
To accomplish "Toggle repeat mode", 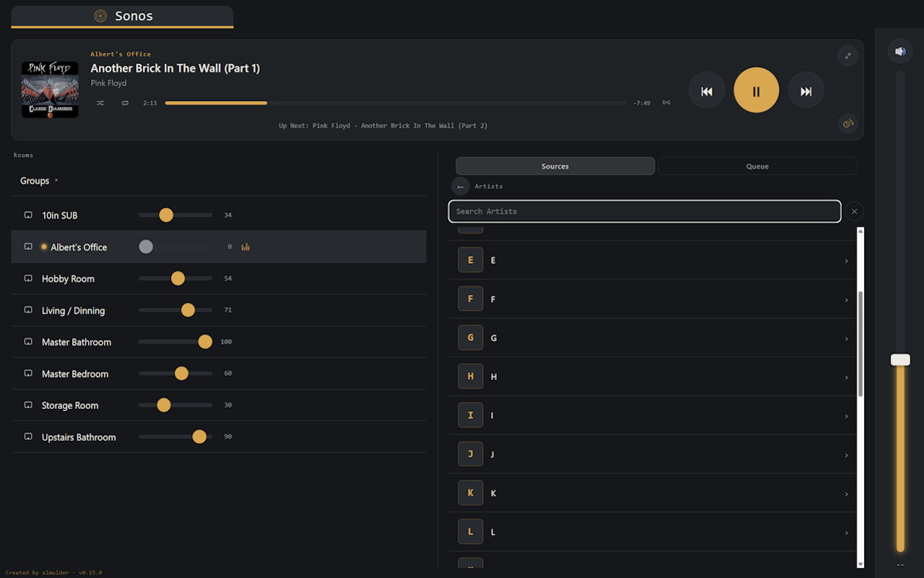I will click(x=125, y=103).
